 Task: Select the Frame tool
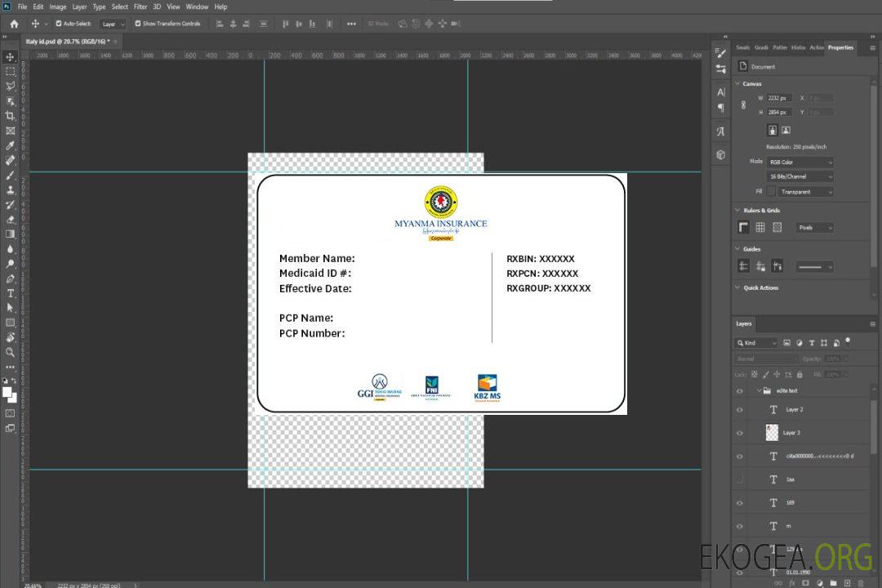click(10, 131)
